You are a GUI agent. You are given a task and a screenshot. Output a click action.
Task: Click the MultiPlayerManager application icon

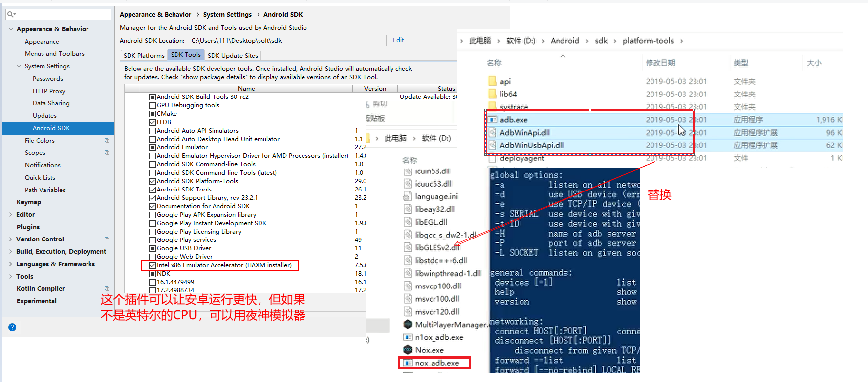point(408,324)
